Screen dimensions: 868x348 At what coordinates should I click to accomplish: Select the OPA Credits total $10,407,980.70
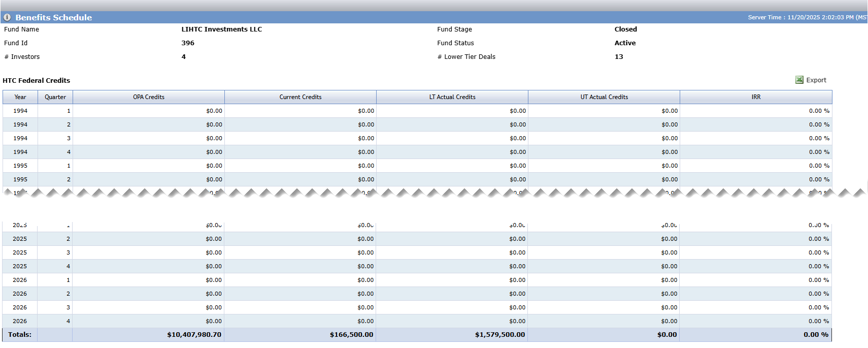[194, 335]
